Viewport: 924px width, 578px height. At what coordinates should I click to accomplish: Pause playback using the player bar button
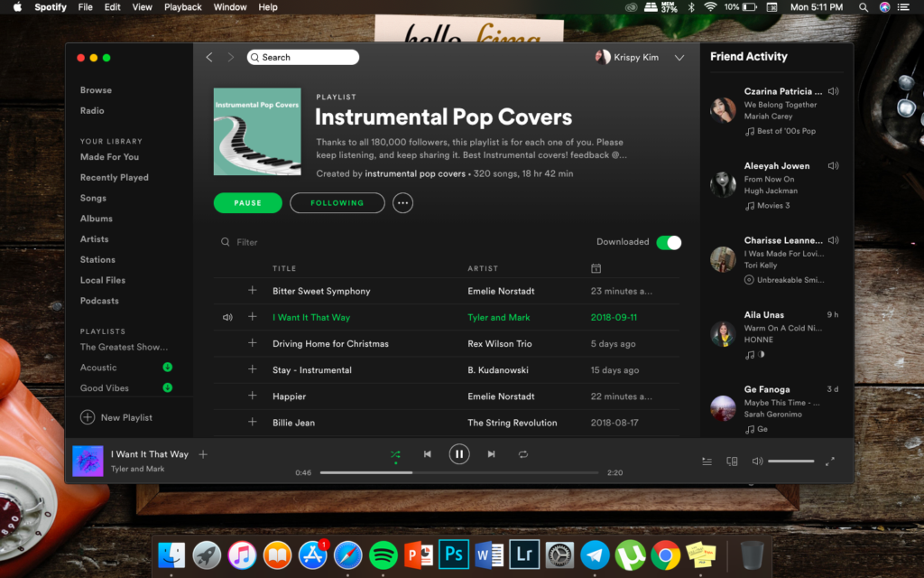click(459, 454)
